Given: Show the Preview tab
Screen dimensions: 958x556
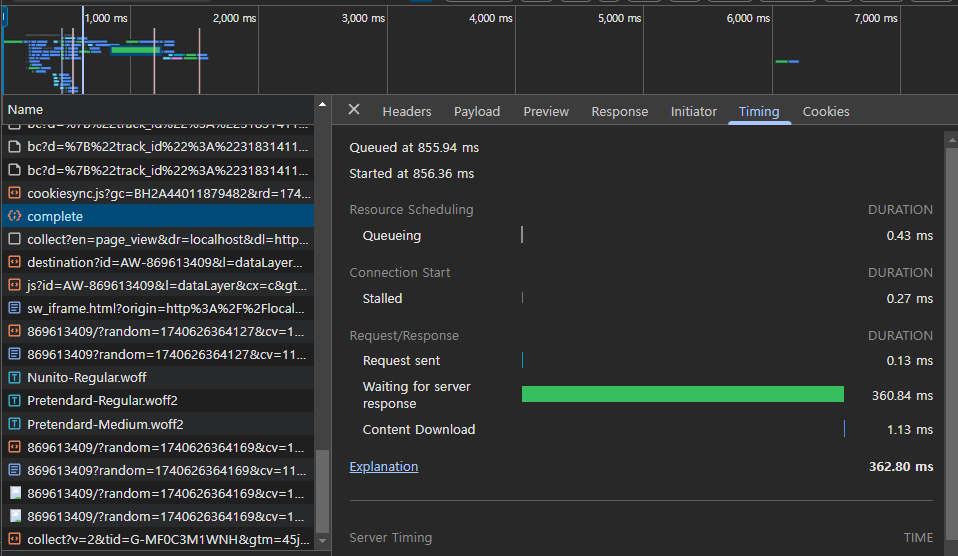Looking at the screenshot, I should pyautogui.click(x=546, y=112).
